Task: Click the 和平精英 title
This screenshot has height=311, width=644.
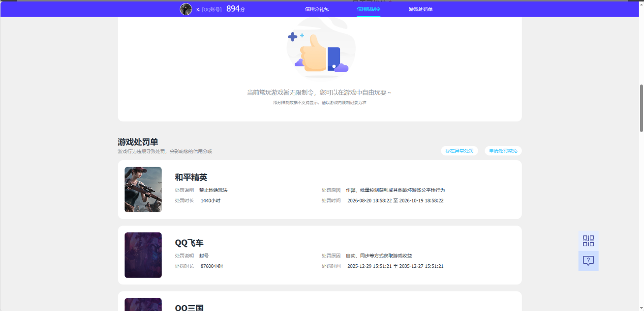Action: (x=191, y=177)
